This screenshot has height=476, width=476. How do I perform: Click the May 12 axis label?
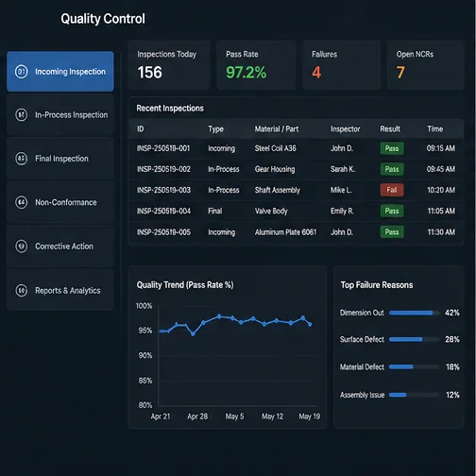[272, 416]
